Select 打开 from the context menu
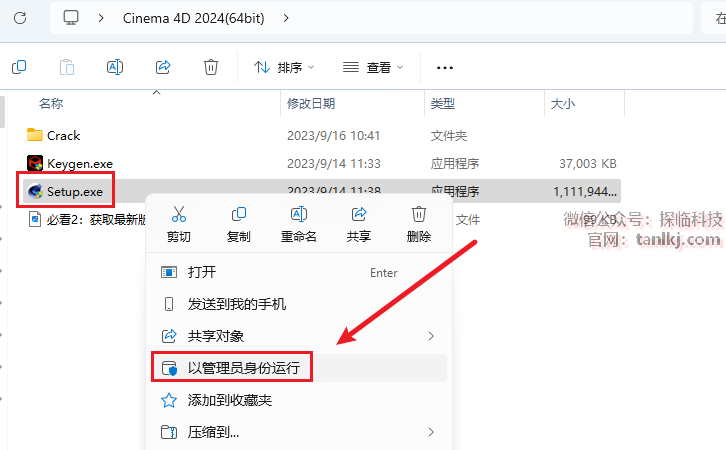Screen dimensions: 726x450 (299, 272)
